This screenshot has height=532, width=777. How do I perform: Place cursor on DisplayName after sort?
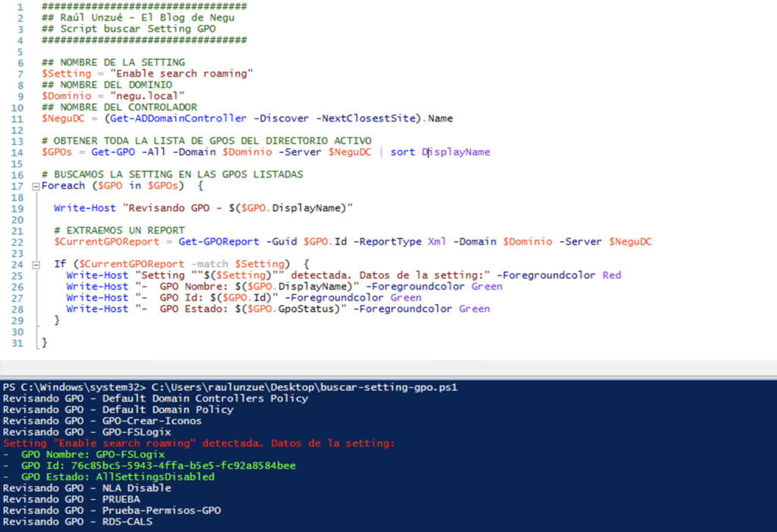coord(456,152)
